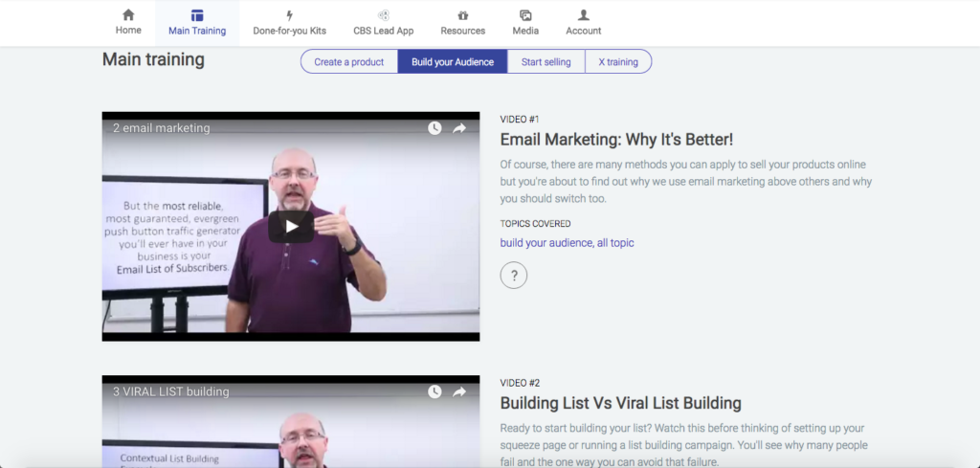
Task: Click the Media images icon
Action: pos(525,15)
